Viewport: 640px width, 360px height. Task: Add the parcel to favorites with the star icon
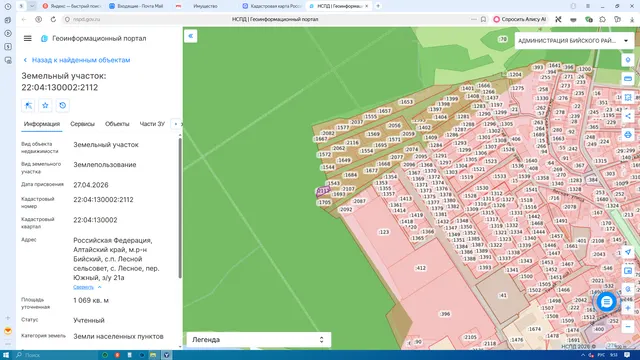(x=45, y=105)
